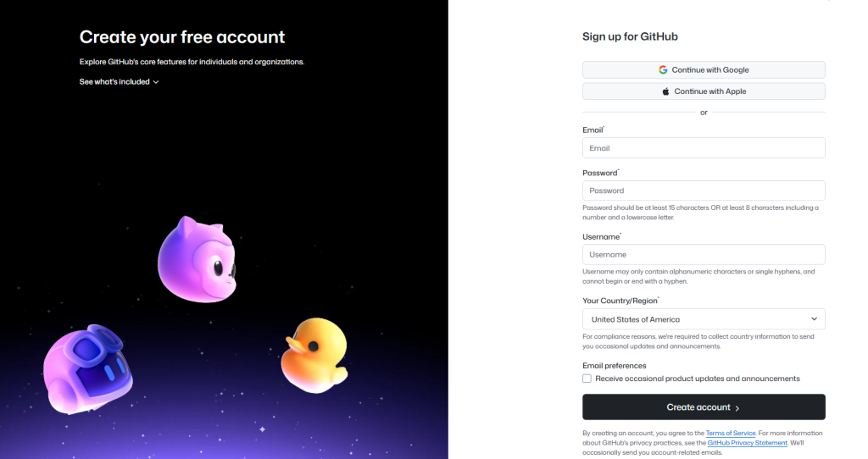Click the Apple logo icon

[x=665, y=91]
